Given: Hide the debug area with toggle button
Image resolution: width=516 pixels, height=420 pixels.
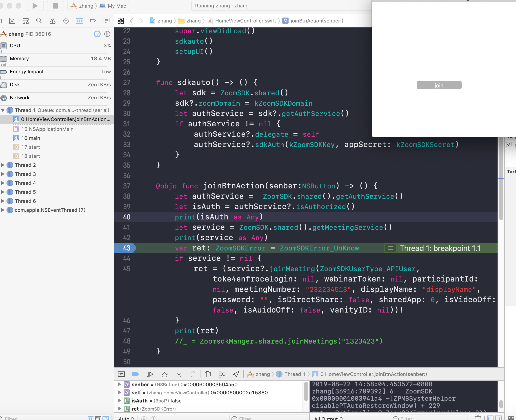Looking at the screenshot, I should (x=121, y=374).
